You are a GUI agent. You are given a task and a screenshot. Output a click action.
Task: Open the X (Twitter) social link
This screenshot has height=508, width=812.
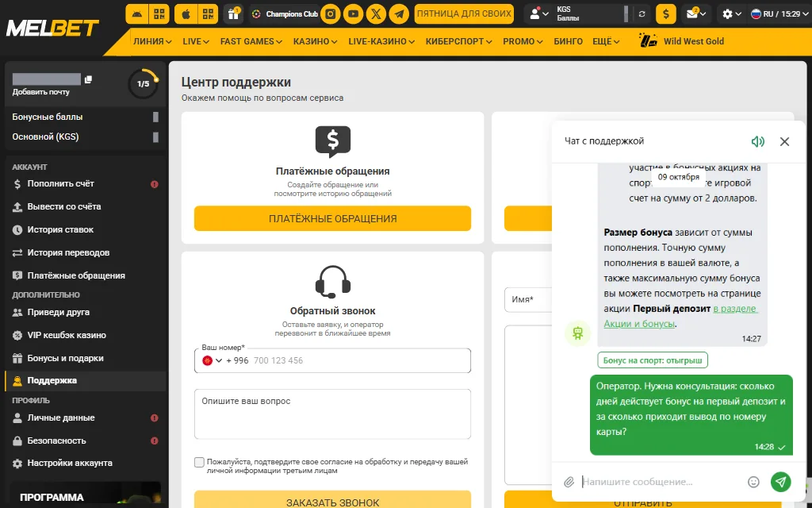pyautogui.click(x=376, y=14)
